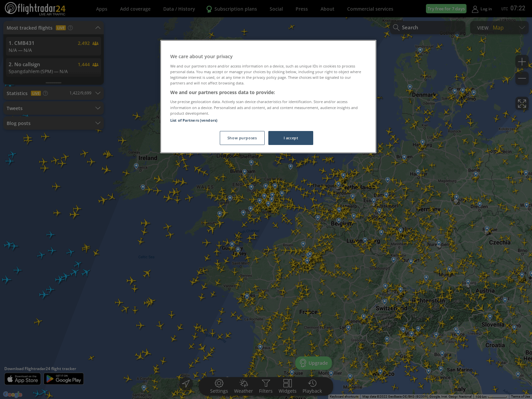Select the No callsign Spangdahlem flight row
The width and height of the screenshot is (532, 399).
coord(53,67)
